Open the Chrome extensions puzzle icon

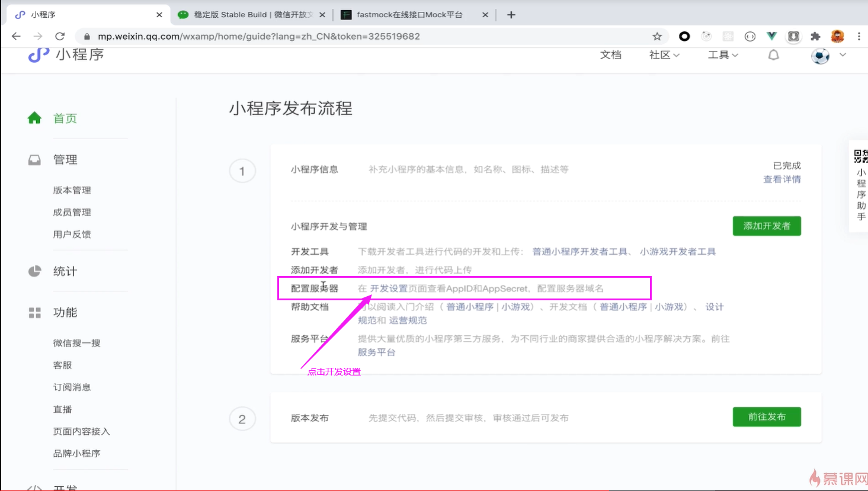click(815, 36)
